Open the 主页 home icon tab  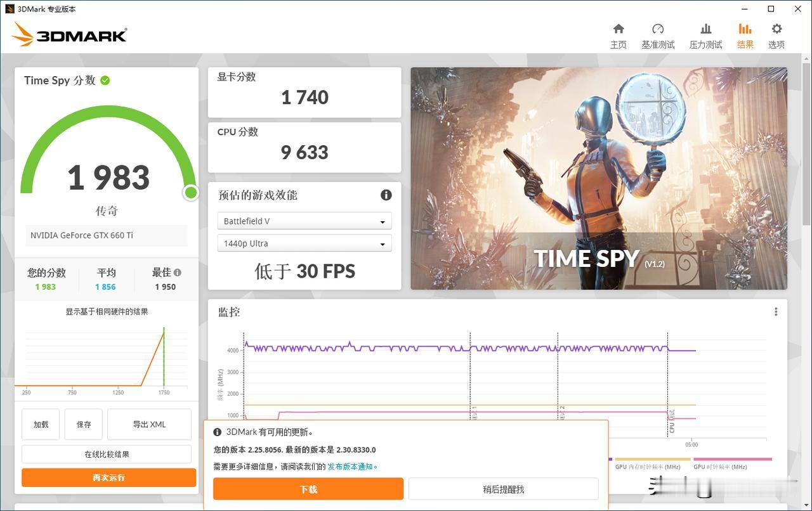pyautogui.click(x=619, y=36)
